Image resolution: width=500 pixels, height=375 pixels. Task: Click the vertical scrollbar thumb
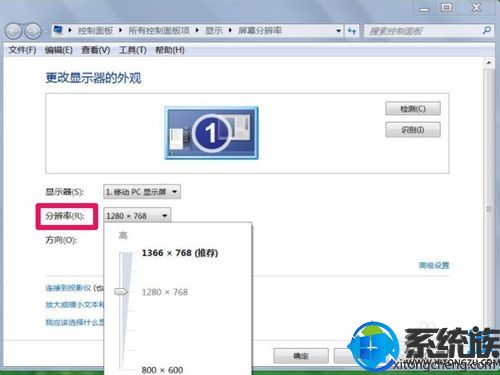pos(489,209)
